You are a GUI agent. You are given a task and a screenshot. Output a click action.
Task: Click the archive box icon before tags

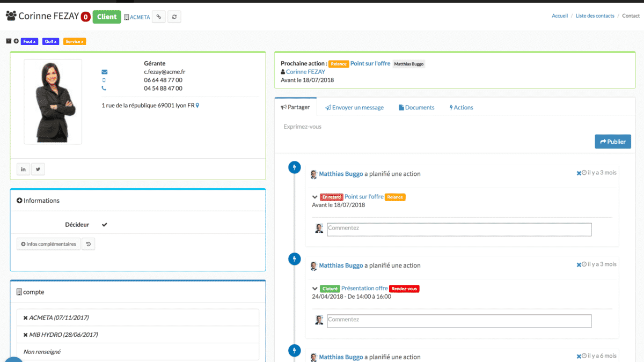(9, 41)
